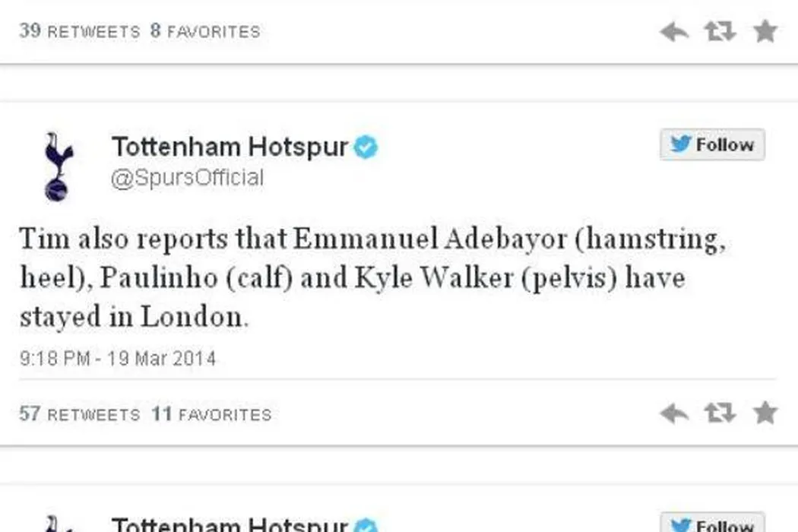
Task: Favorite the Adebayor injury tweet with star
Action: (x=765, y=413)
